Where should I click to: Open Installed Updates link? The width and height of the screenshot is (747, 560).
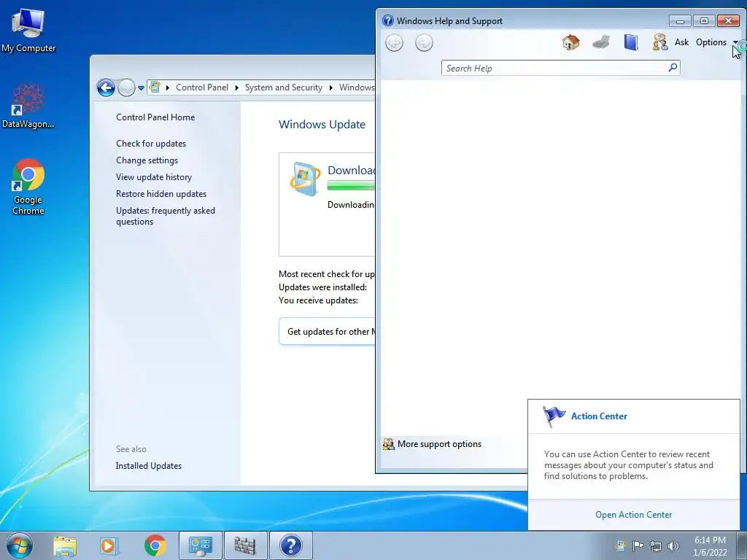pyautogui.click(x=149, y=466)
